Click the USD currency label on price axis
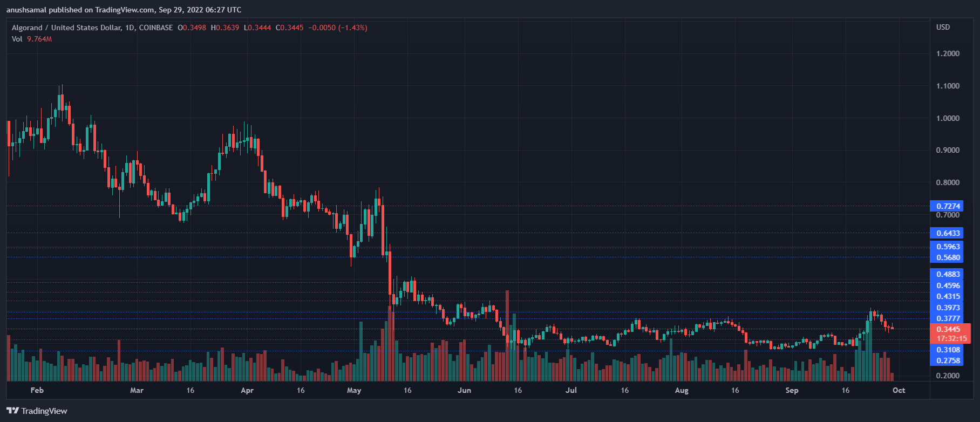 click(943, 27)
